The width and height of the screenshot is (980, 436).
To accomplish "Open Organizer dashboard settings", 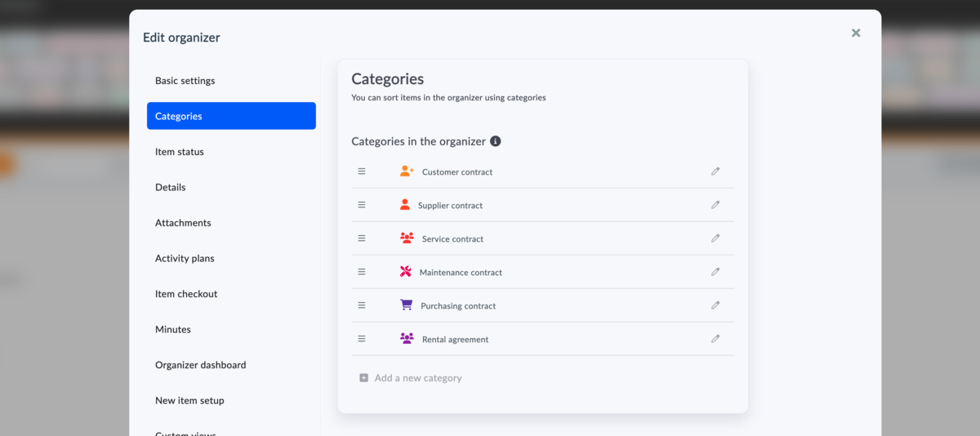I will [x=231, y=365].
